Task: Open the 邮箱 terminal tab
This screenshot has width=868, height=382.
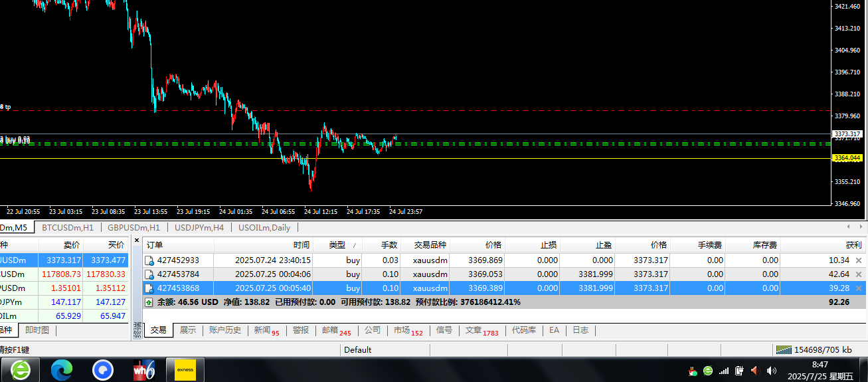Action: (336, 330)
